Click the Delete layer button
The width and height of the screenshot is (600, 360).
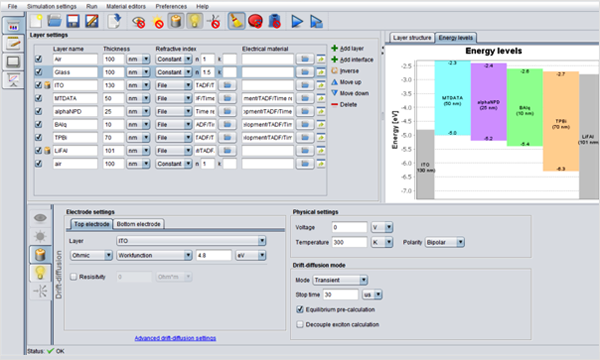tap(344, 104)
